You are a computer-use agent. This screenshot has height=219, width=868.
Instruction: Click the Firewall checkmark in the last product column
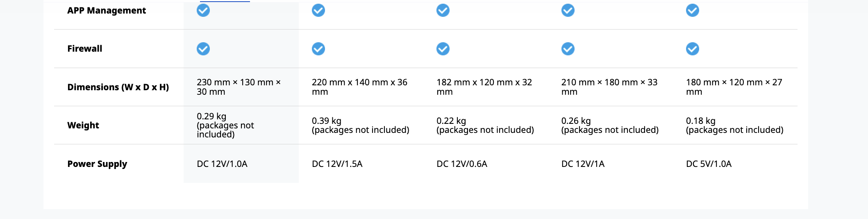(x=693, y=49)
